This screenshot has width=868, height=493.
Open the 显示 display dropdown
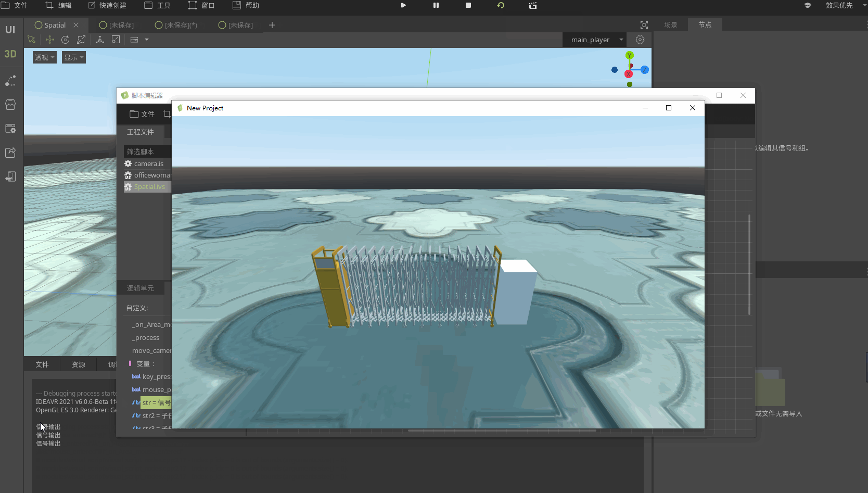point(74,57)
